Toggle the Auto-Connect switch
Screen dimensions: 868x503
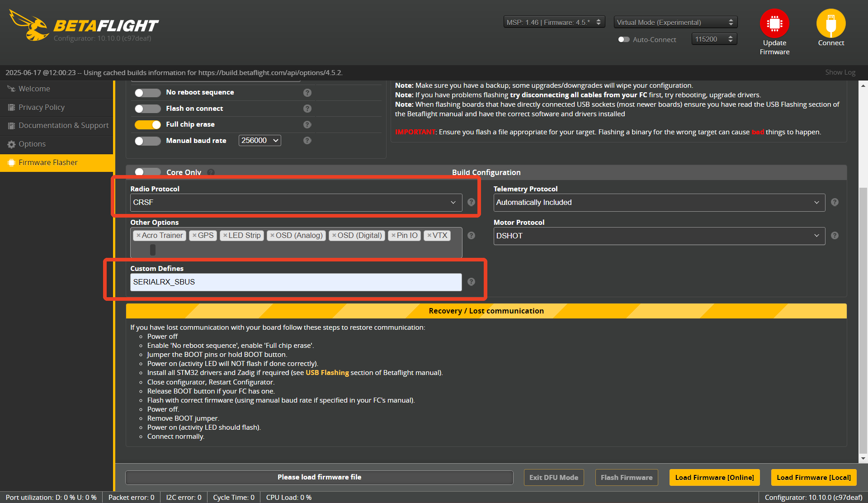click(x=624, y=39)
